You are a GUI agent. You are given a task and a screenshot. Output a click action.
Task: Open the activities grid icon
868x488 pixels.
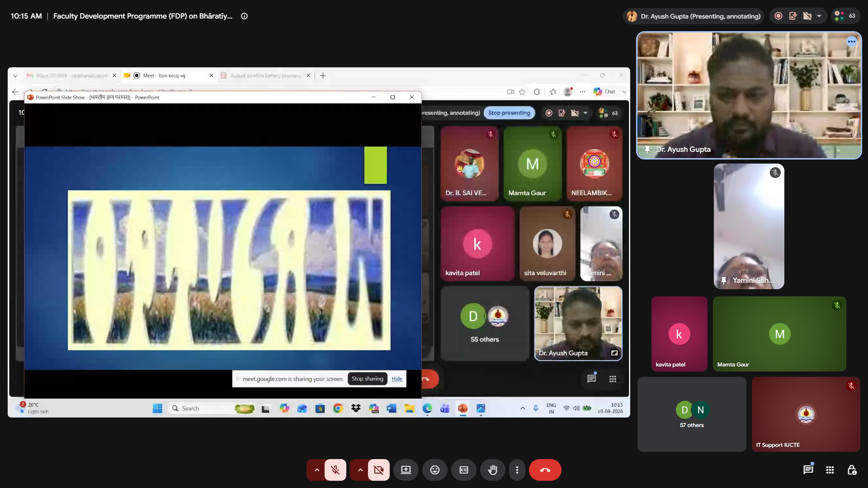click(830, 470)
